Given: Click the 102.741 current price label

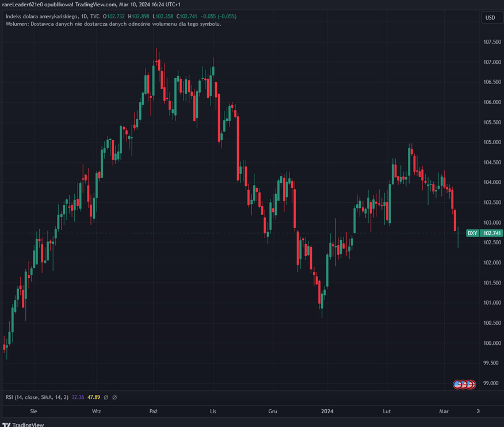Looking at the screenshot, I should coord(491,233).
